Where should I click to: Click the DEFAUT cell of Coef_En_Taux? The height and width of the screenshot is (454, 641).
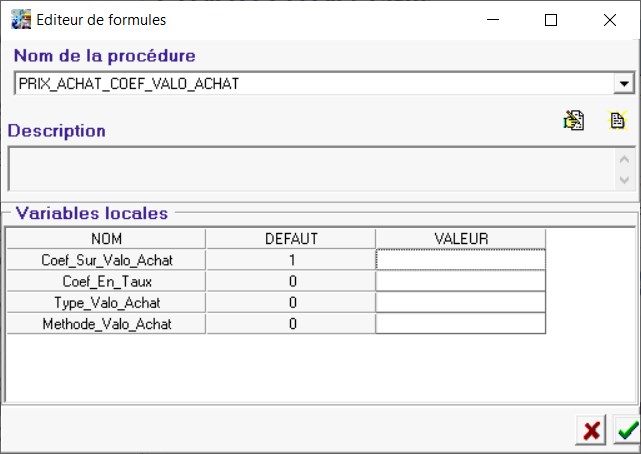coord(290,281)
